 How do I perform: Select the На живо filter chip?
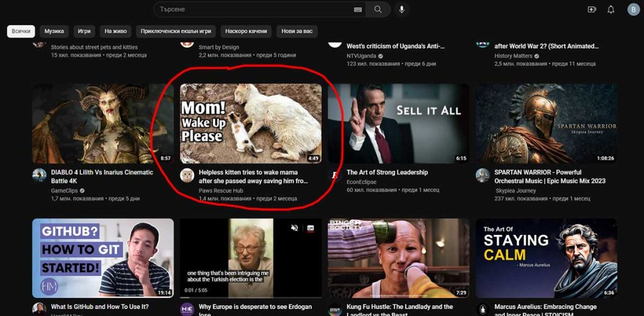pos(116,31)
